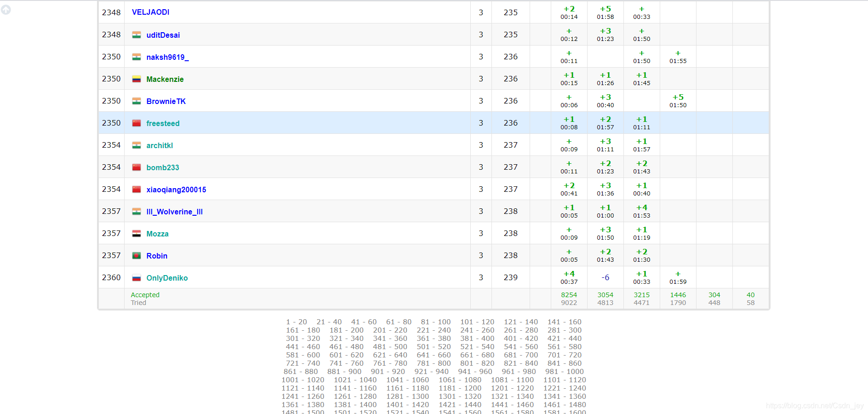Viewport: 868px width, 414px height.
Task: Click the scroll-to-top arrow icon
Action: tap(6, 10)
